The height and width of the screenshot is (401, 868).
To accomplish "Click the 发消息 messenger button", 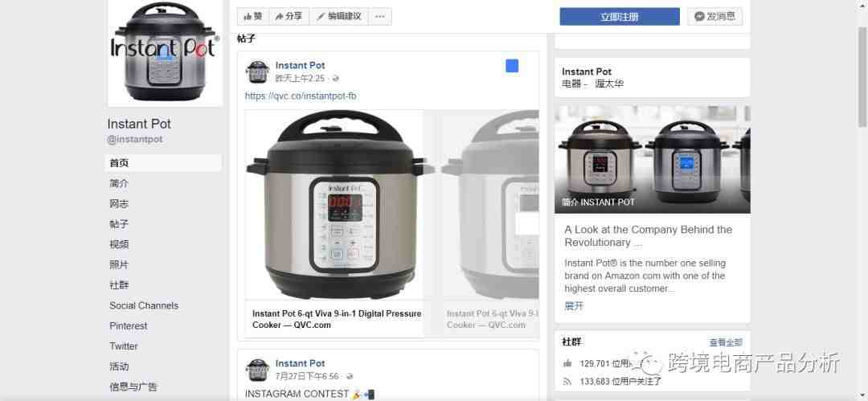I will 714,17.
